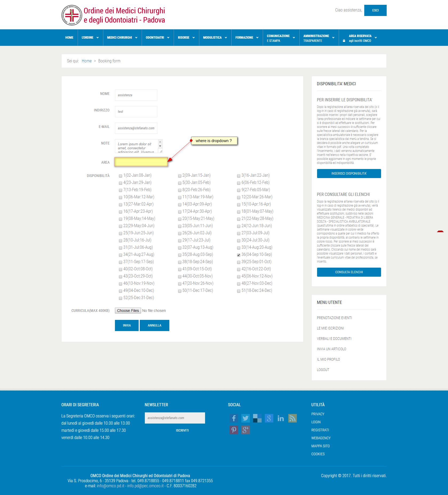Open the LinkedIn social icon
This screenshot has height=495, width=448.
tap(281, 418)
